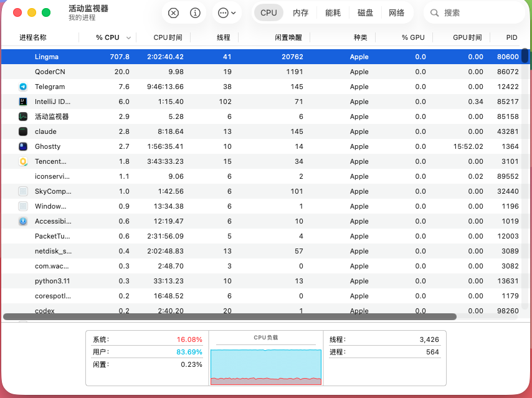Screen dimensions: 532x398
Task: Select the corespotl... process row
Action: coord(261,296)
